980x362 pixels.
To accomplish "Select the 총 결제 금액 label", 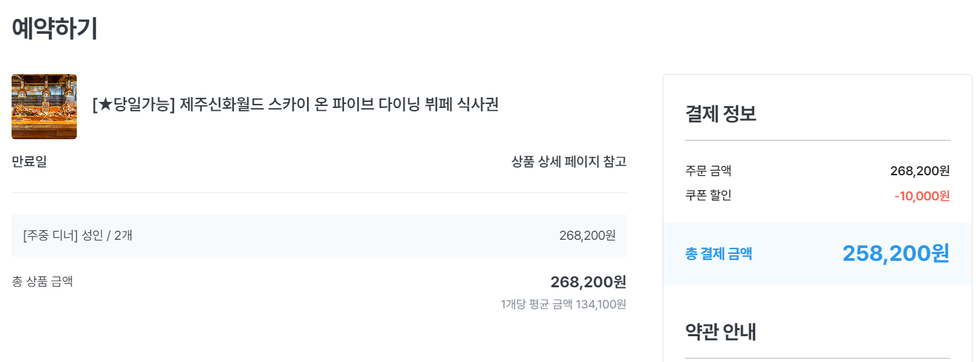I will [x=718, y=254].
